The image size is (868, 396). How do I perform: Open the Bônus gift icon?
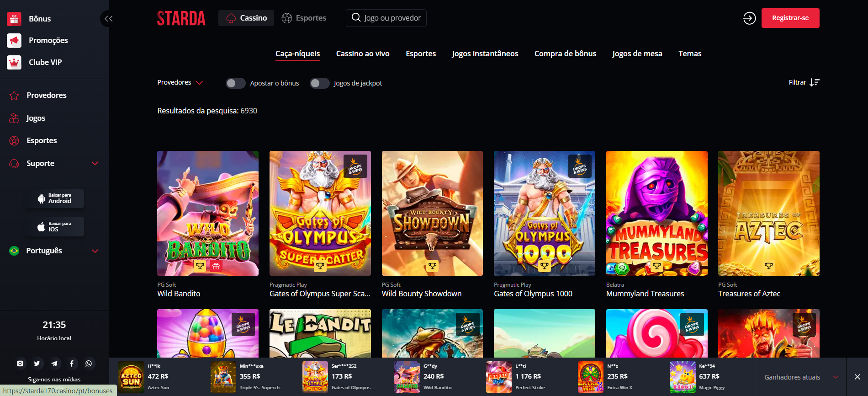14,19
